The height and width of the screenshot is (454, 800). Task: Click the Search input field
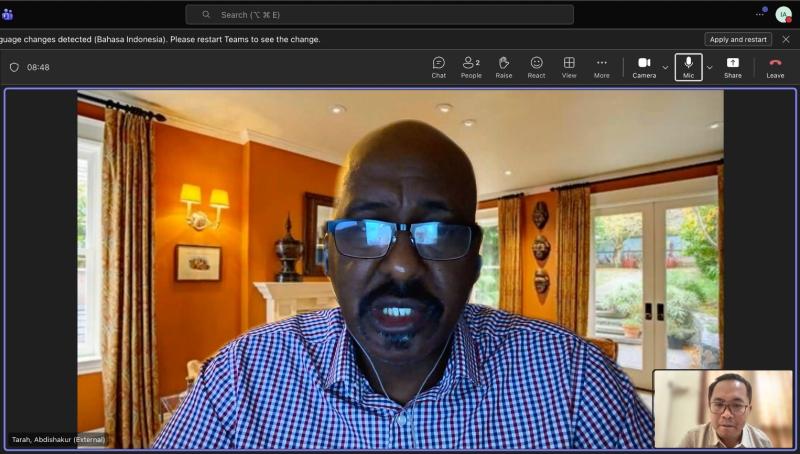point(380,14)
